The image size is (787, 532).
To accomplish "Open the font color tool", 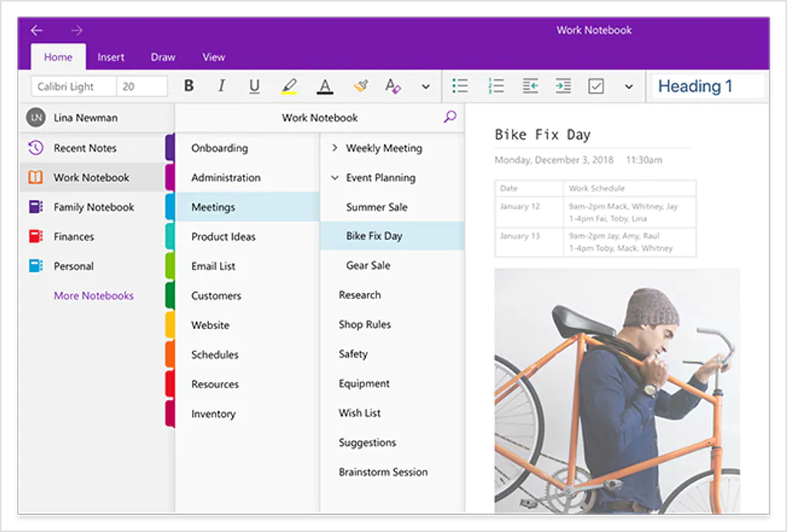I will [324, 85].
